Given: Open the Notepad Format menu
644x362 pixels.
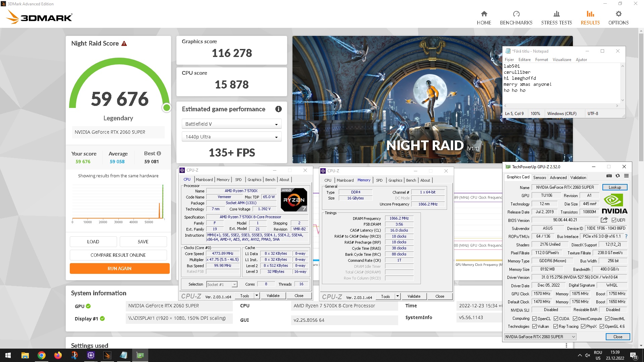Looking at the screenshot, I should click(541, 60).
